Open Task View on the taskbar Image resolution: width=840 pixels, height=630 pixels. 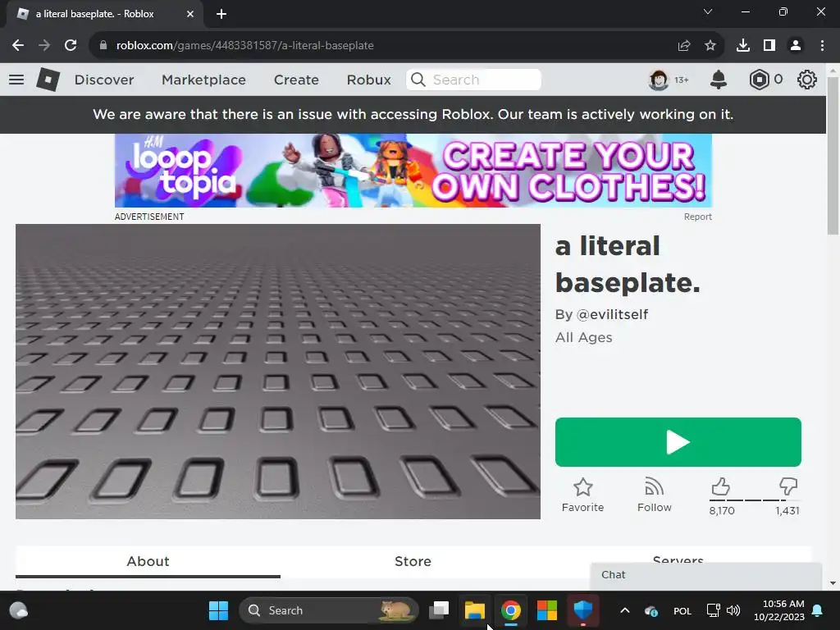(439, 610)
